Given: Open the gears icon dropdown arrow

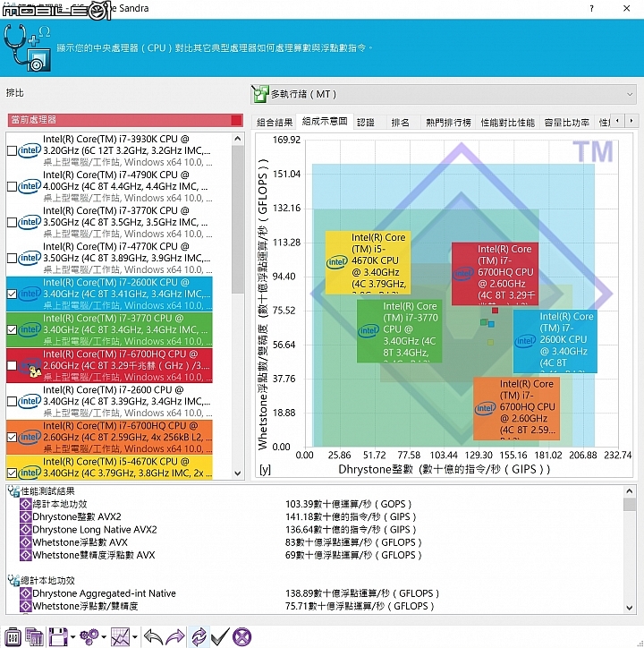Looking at the screenshot, I should (x=104, y=637).
